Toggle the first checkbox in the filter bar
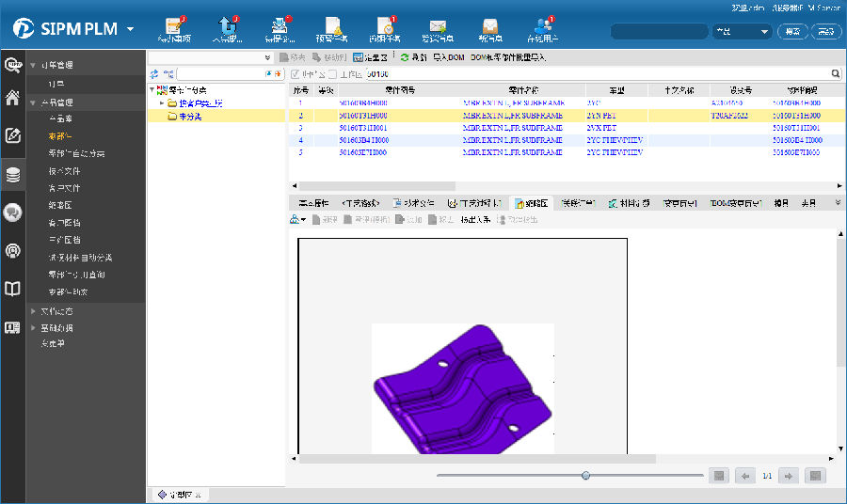The width and height of the screenshot is (847, 504). [296, 73]
